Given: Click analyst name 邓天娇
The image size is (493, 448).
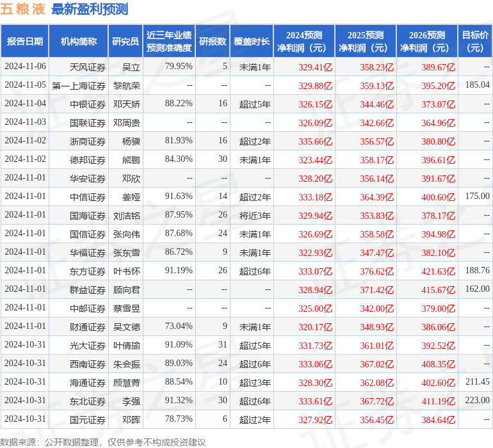Looking at the screenshot, I should pyautogui.click(x=127, y=104).
